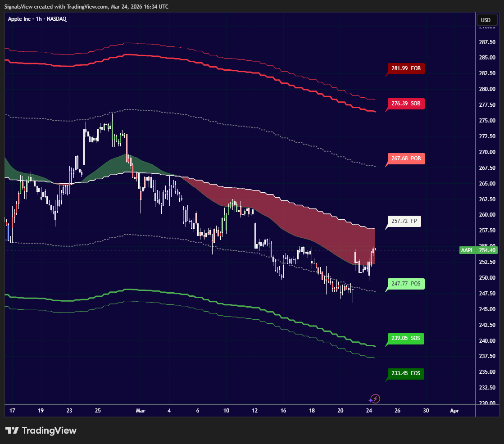Click the 276.39 SOB level tag
The width and height of the screenshot is (504, 444).
coord(406,104)
